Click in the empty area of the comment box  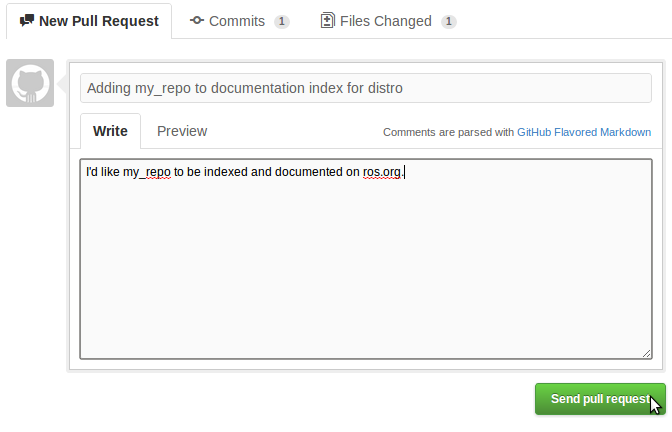pyautogui.click(x=365, y=270)
